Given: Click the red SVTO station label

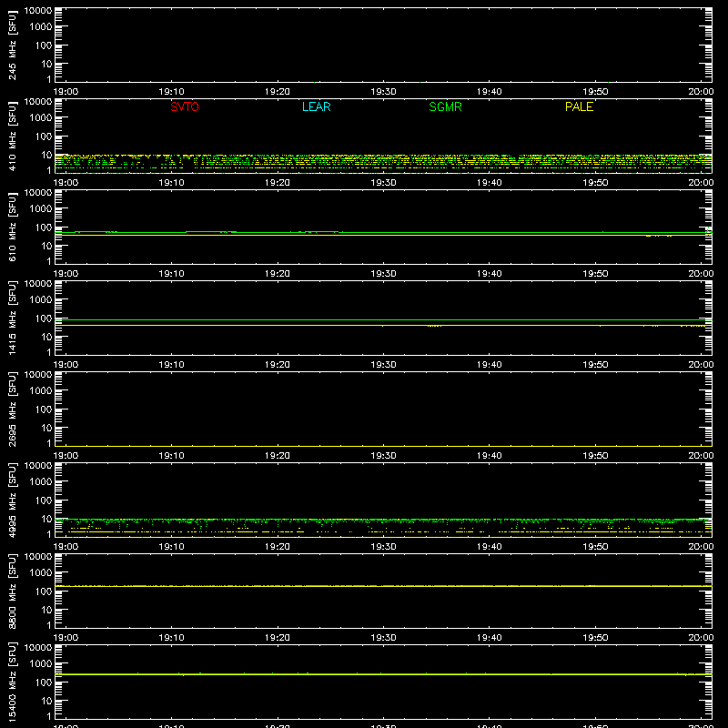Looking at the screenshot, I should tap(185, 106).
